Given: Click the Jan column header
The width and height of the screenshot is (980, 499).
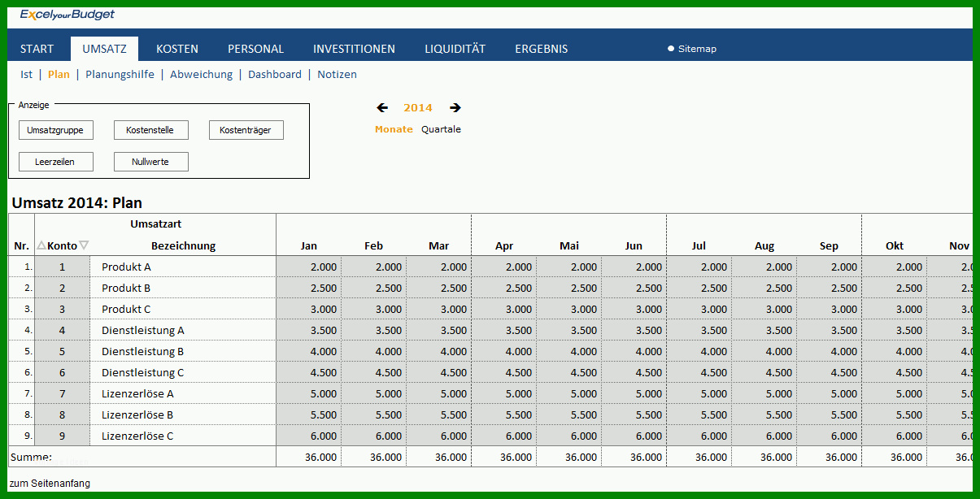Looking at the screenshot, I should tap(309, 245).
